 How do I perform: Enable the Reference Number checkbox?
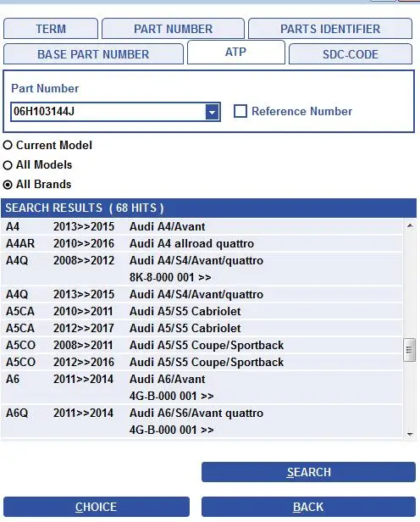coord(240,111)
